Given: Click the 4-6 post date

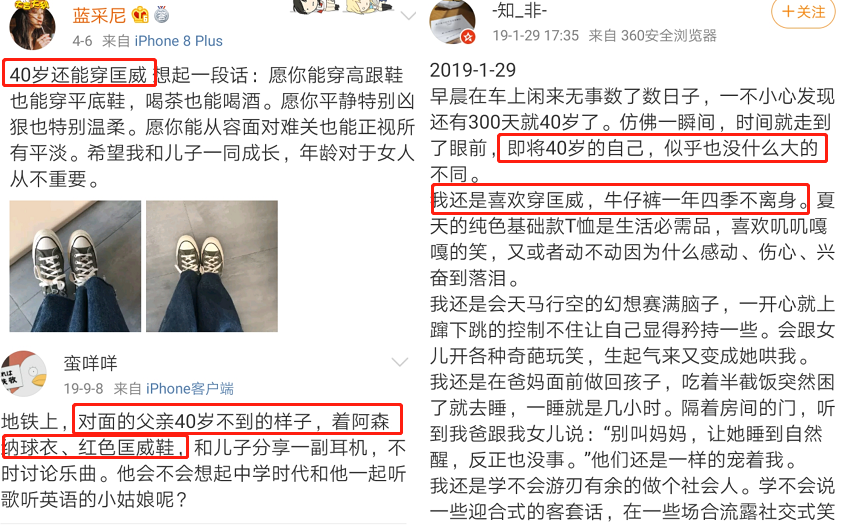Looking at the screenshot, I should pyautogui.click(x=82, y=41).
